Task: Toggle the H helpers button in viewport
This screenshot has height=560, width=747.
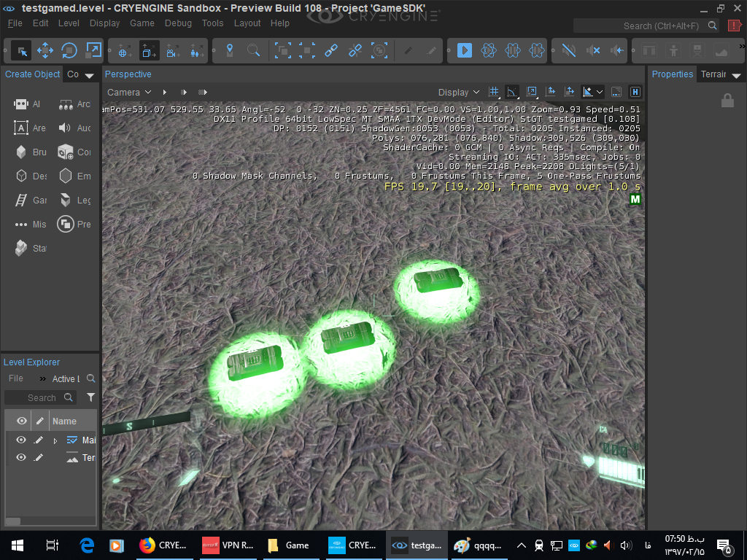Action: 635,92
